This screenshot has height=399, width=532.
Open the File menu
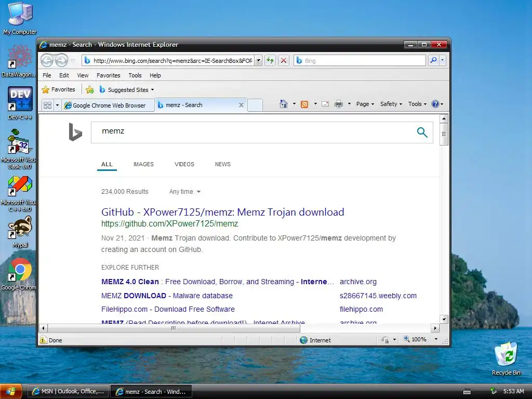point(47,75)
